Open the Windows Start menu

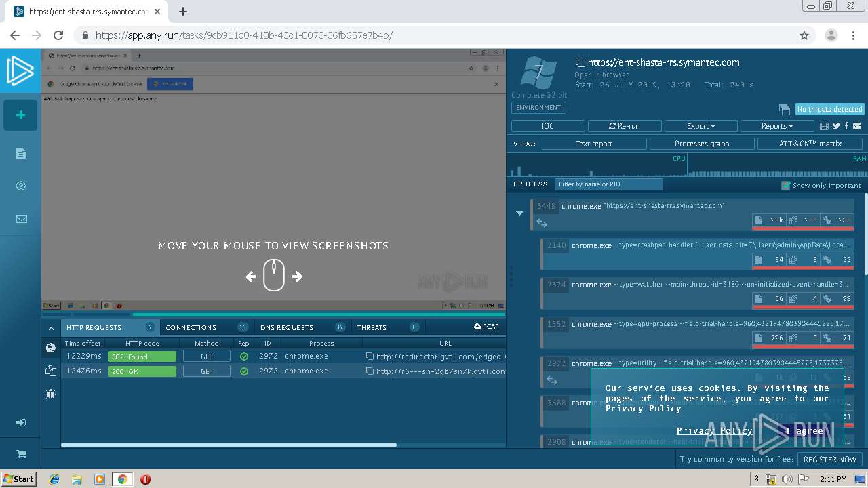pyautogui.click(x=18, y=479)
